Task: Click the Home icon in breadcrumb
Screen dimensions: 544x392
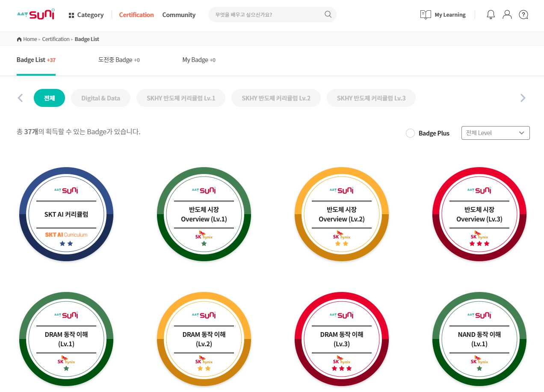Action: [19, 39]
